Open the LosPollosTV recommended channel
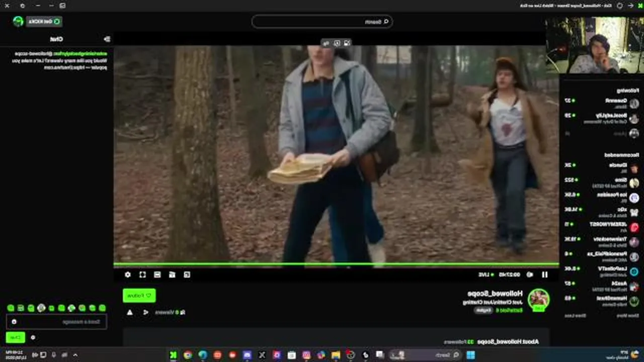The width and height of the screenshot is (644, 362). click(601, 271)
